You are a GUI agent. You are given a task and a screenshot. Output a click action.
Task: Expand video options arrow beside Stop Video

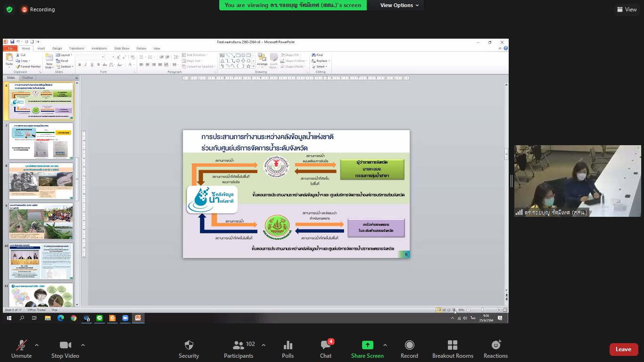83,345
